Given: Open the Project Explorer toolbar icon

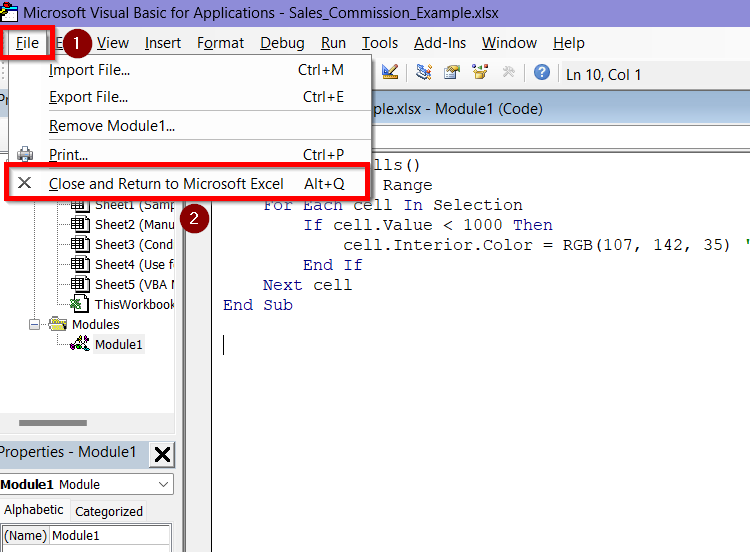Looking at the screenshot, I should click(x=423, y=72).
